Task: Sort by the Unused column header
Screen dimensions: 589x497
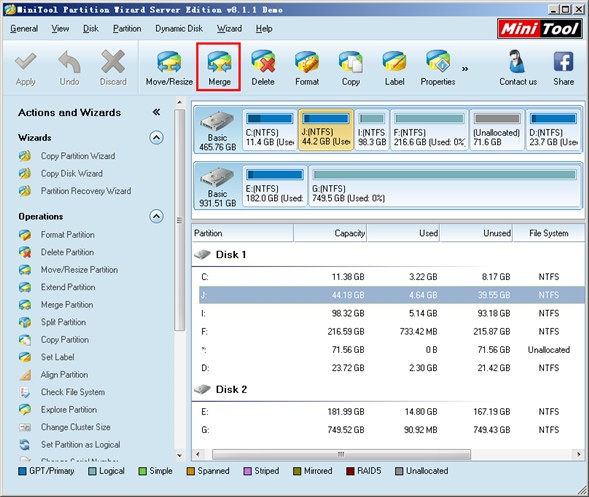Action: [x=476, y=233]
